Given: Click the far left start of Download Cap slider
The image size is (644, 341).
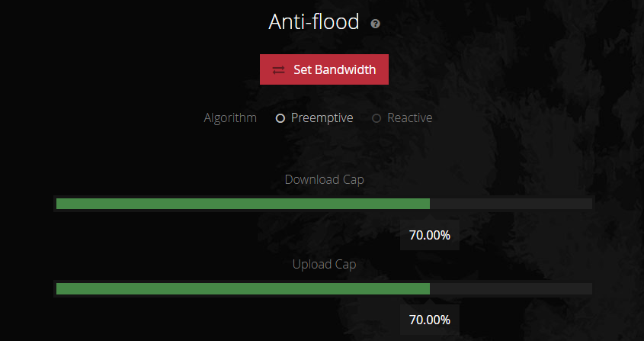Looking at the screenshot, I should point(58,204).
